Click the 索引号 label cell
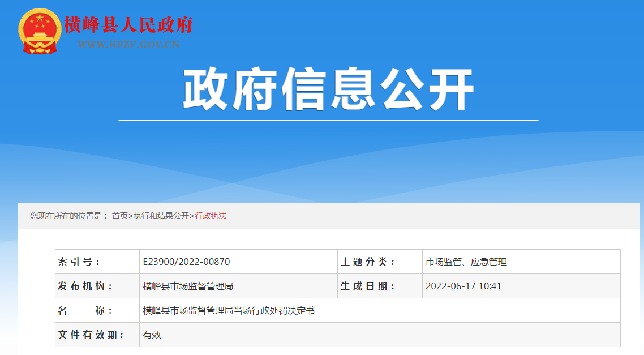Screen dimensions: 644x355 coord(97,262)
